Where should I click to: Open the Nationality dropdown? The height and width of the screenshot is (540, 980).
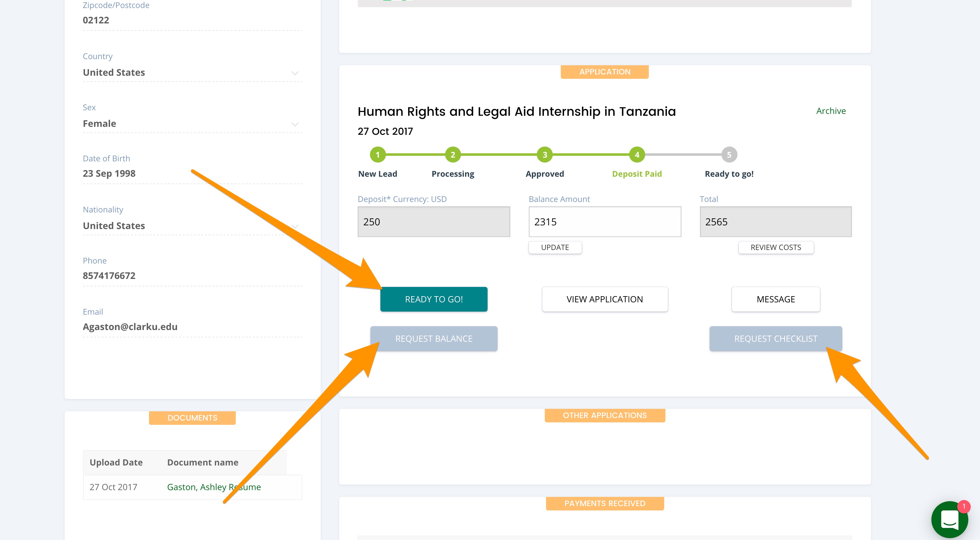pos(295,226)
